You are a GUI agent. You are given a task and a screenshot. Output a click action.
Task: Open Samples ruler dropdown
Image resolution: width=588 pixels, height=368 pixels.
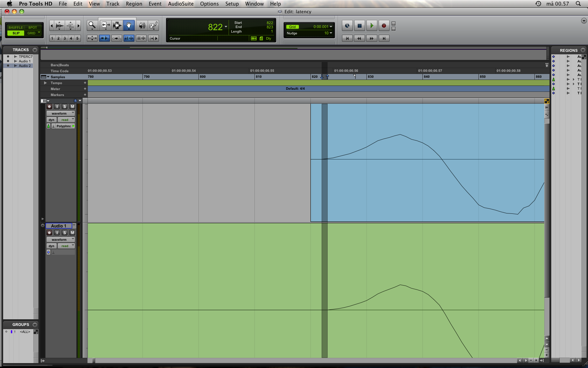48,77
